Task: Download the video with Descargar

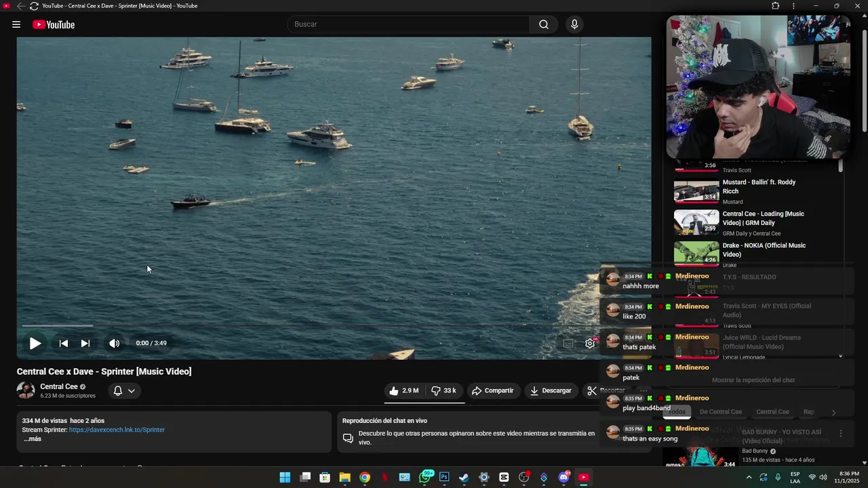Action: point(551,390)
